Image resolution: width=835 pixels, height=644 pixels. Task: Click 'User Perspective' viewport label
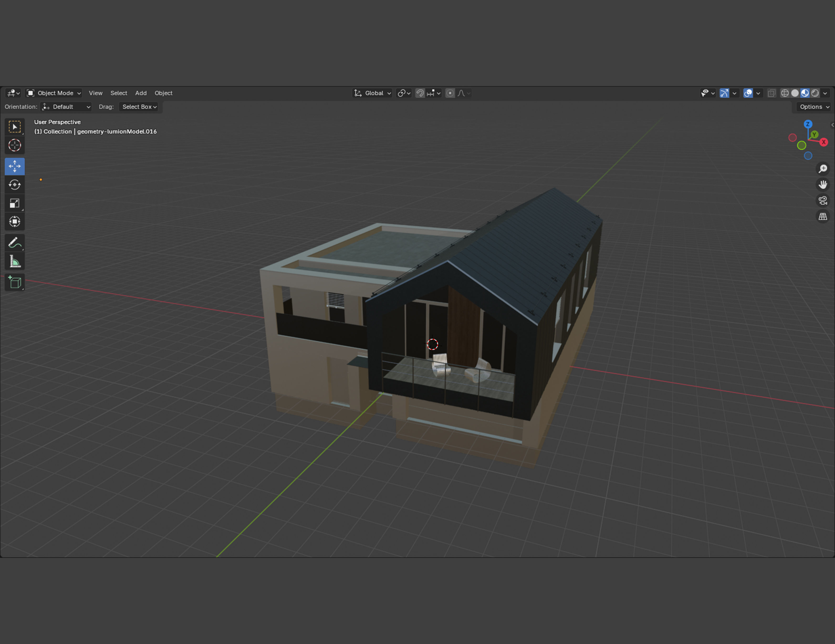point(57,122)
